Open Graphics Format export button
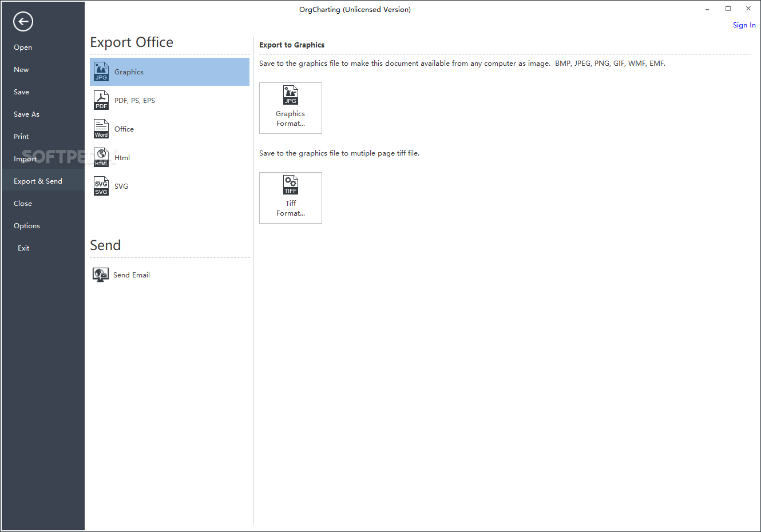This screenshot has width=761, height=532. [x=291, y=108]
